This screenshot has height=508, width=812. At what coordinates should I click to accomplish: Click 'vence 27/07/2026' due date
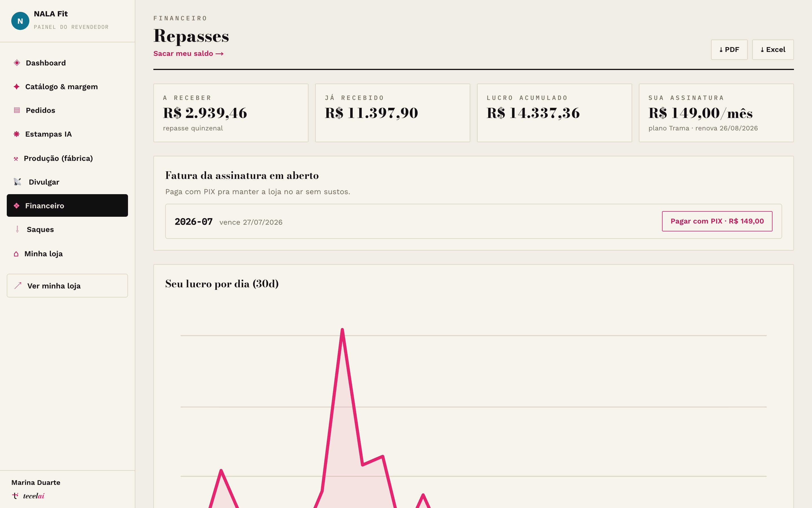click(x=251, y=222)
